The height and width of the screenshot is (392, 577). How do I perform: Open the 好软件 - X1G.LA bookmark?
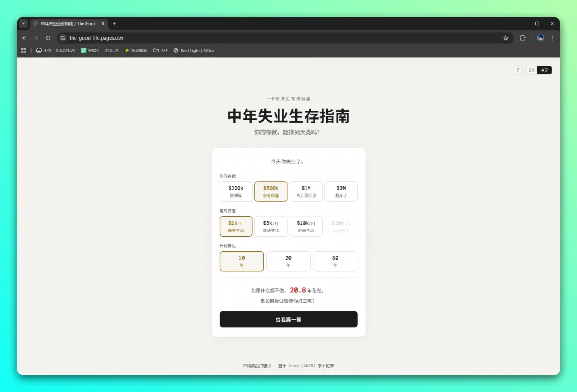click(x=100, y=50)
